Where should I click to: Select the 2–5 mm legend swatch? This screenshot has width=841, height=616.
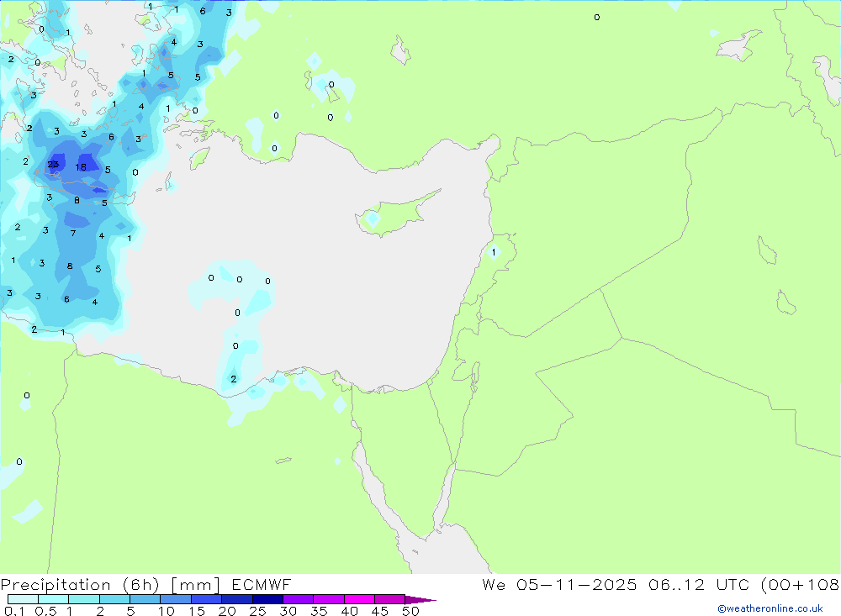click(x=114, y=599)
